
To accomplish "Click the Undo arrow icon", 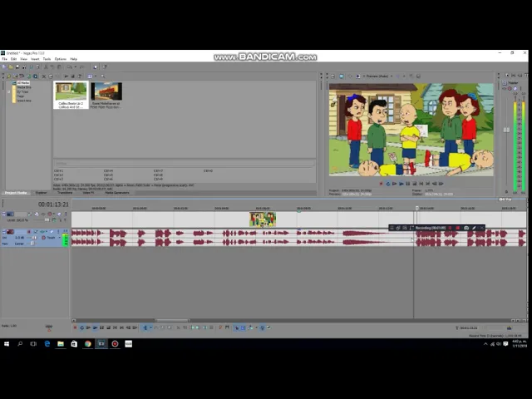I will pos(69,66).
